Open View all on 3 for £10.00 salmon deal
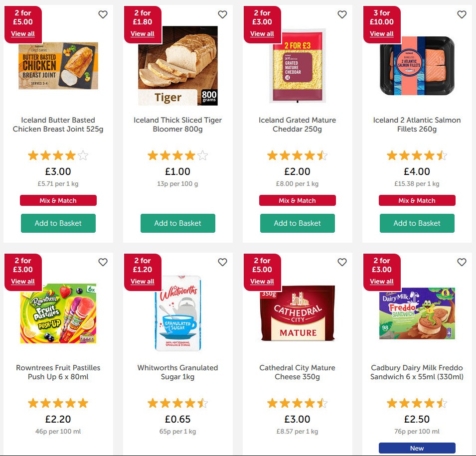 [382, 34]
